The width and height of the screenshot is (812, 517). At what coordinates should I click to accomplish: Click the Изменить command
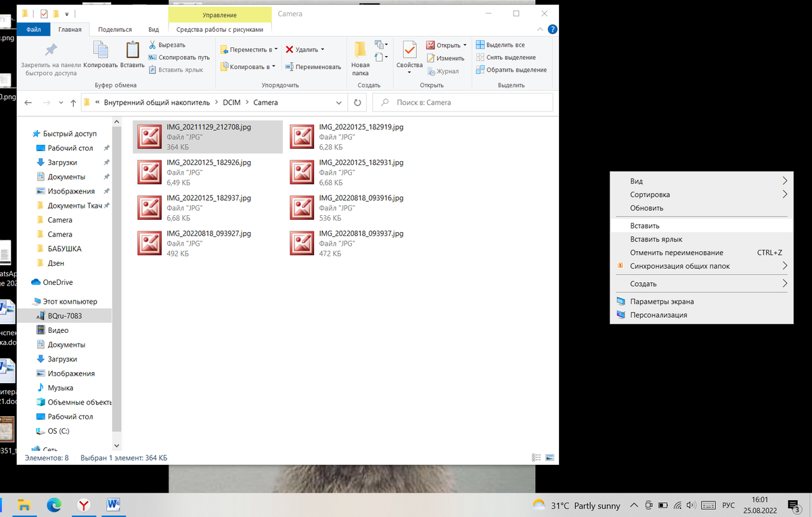tap(445, 58)
